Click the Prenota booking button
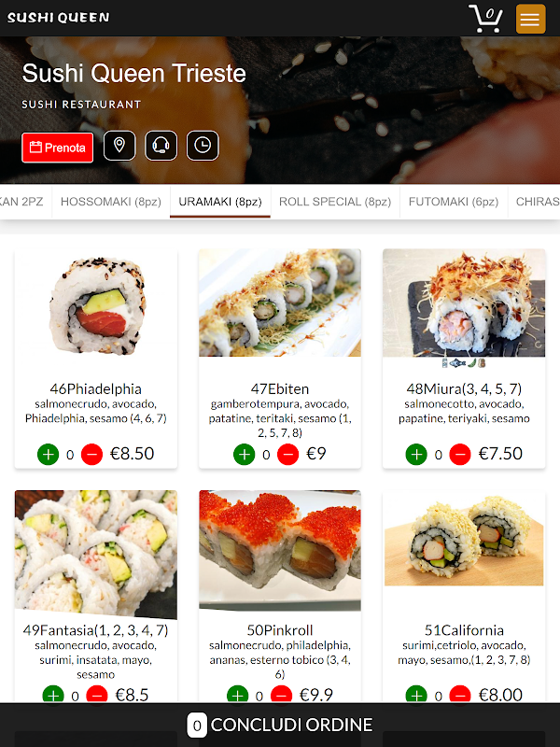Viewport: 560px width, 747px height. (58, 148)
